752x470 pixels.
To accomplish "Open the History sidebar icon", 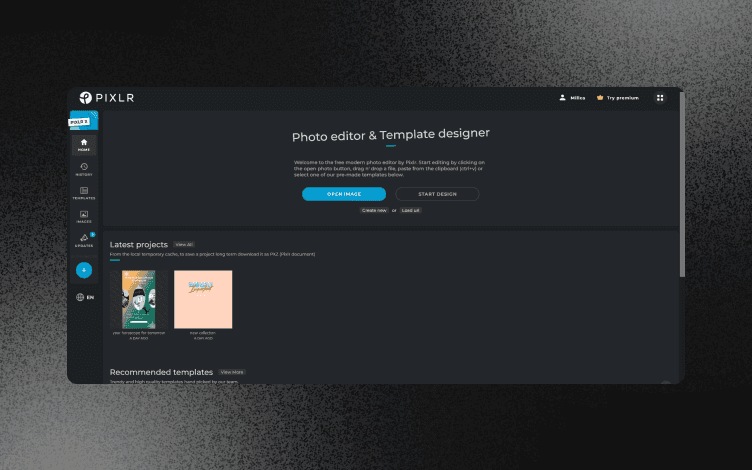I will (x=84, y=169).
